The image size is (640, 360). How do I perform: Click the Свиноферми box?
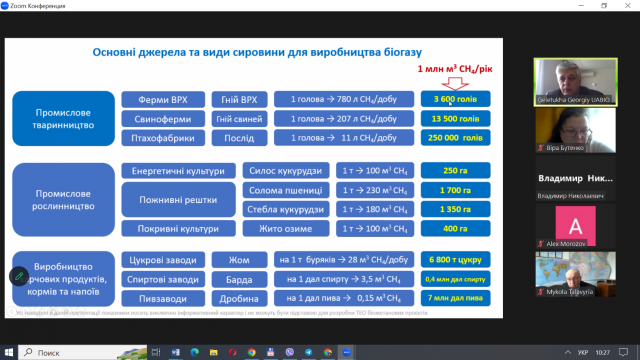click(x=163, y=119)
